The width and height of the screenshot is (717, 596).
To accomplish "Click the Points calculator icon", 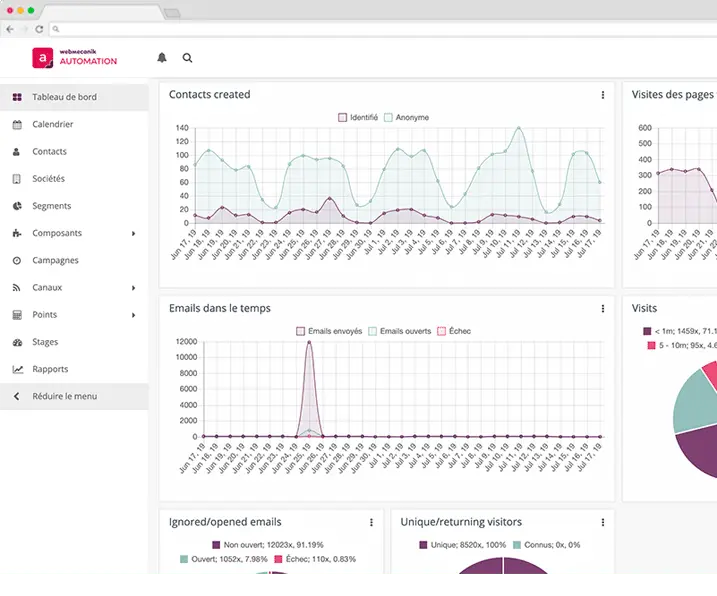I will [x=17, y=315].
